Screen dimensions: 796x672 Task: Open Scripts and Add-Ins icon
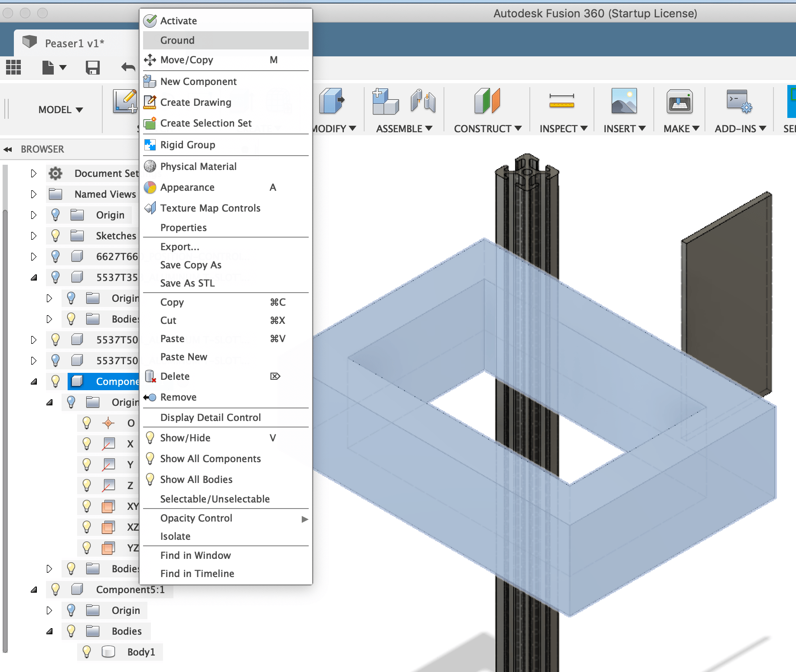click(739, 101)
